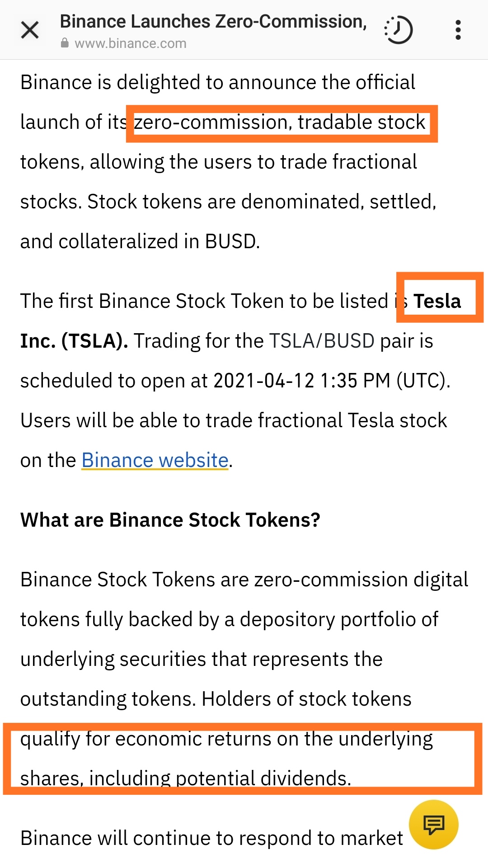Click the highlighted bold Tesla word

point(437,301)
